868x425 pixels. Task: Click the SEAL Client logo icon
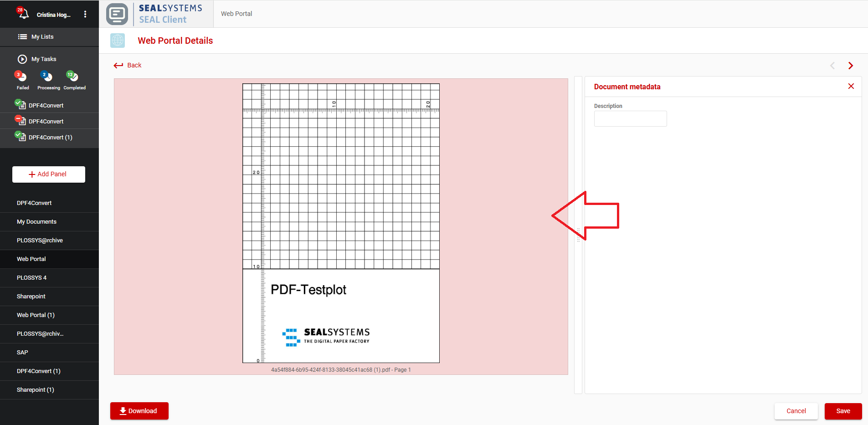pyautogui.click(x=117, y=14)
